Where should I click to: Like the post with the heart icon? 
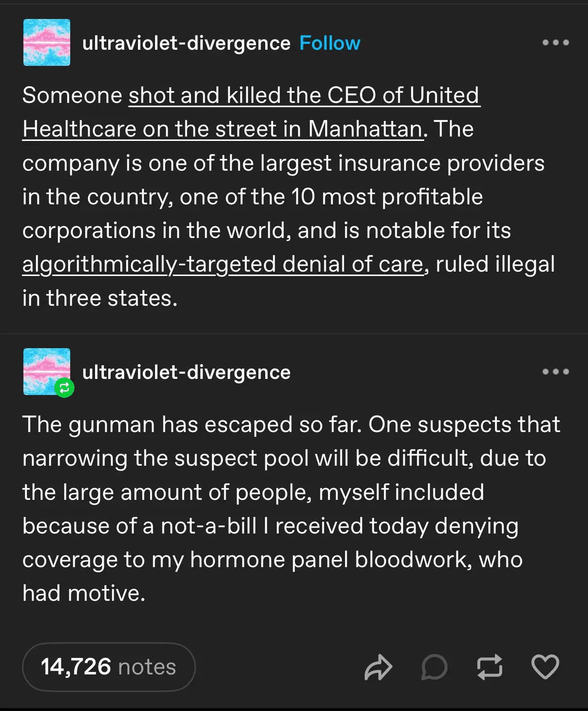tap(545, 667)
